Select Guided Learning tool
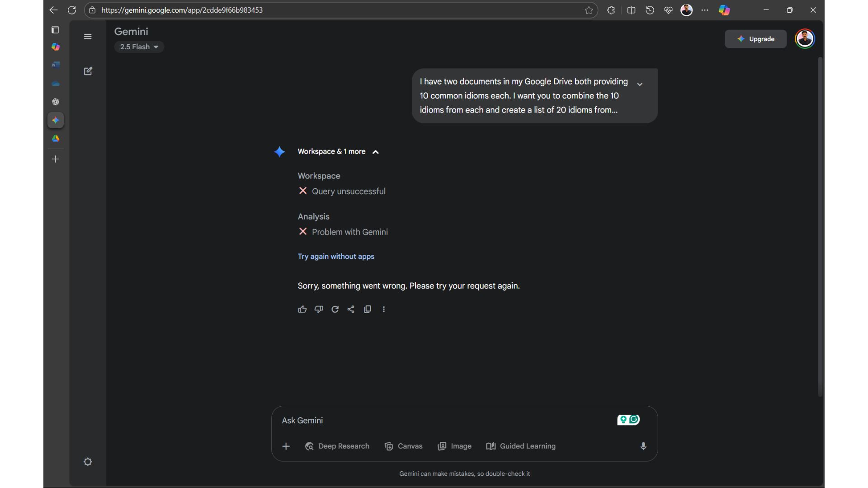 pyautogui.click(x=521, y=446)
